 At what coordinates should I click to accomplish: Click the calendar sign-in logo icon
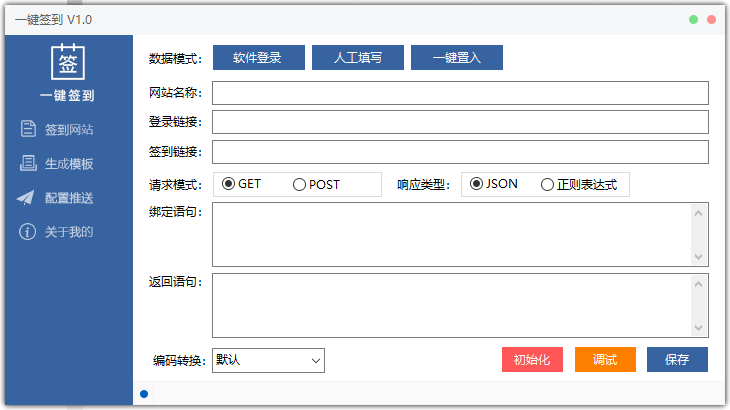tap(67, 62)
